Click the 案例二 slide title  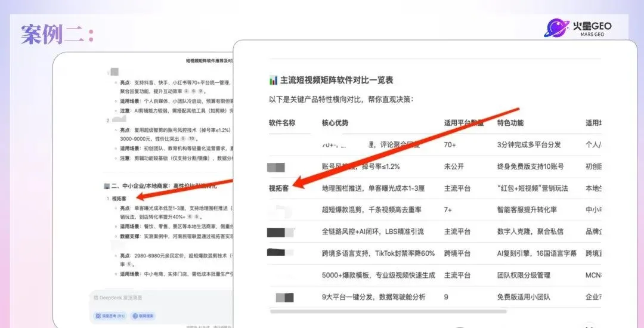[57, 34]
